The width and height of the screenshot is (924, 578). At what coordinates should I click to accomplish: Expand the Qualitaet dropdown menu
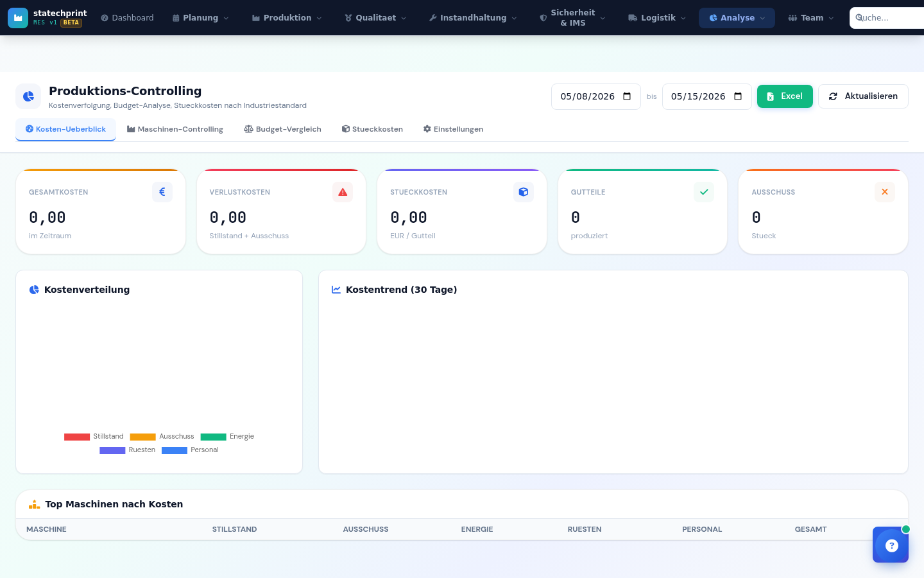pos(375,18)
